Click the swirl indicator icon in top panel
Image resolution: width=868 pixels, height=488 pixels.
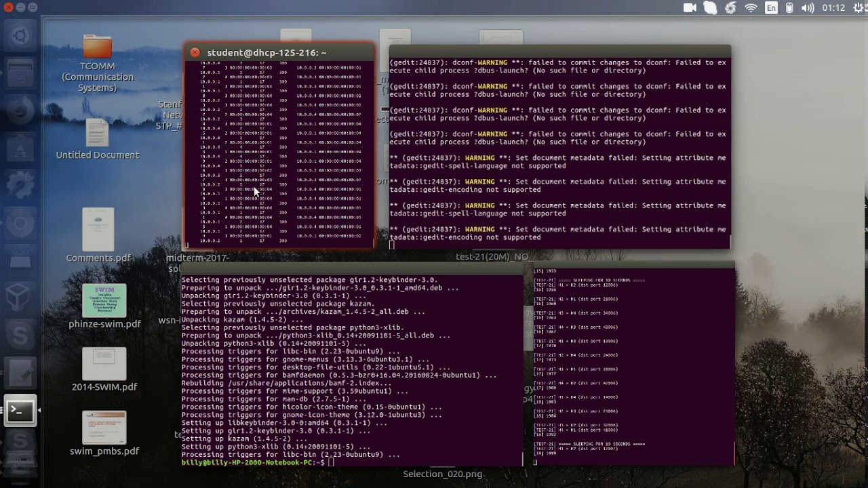[x=730, y=8]
